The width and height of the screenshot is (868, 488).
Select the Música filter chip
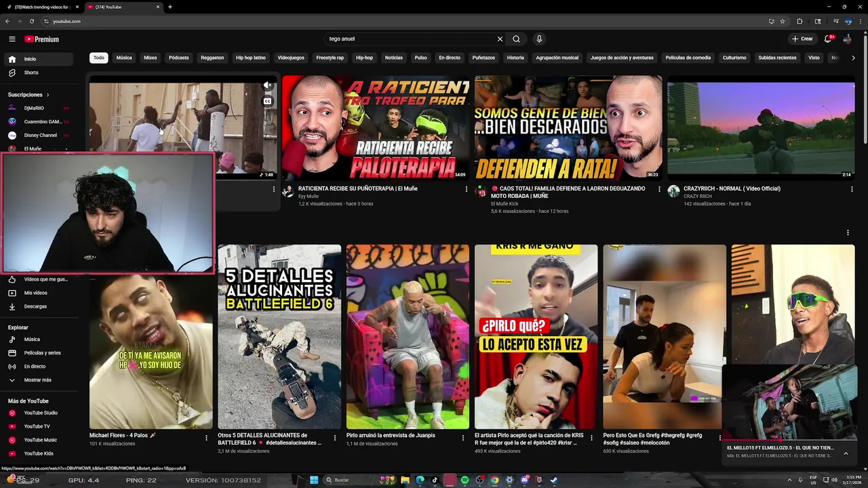(x=124, y=58)
